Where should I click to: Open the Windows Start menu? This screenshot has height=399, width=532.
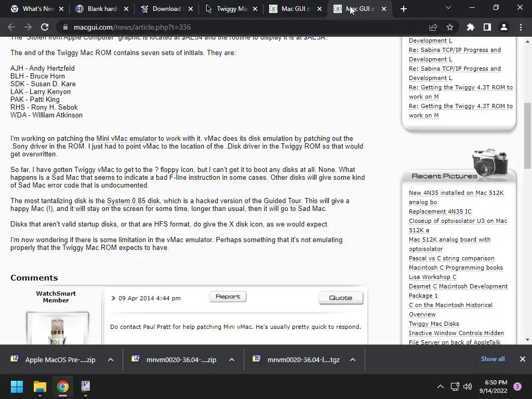point(17,387)
